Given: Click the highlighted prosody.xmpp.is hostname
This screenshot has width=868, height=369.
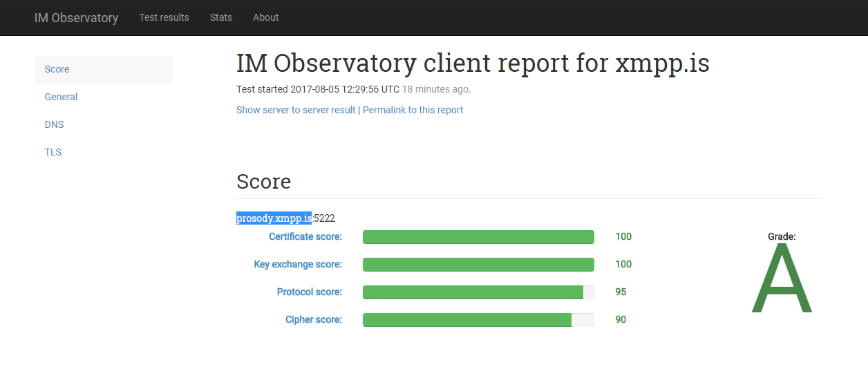Looking at the screenshot, I should coord(274,218).
